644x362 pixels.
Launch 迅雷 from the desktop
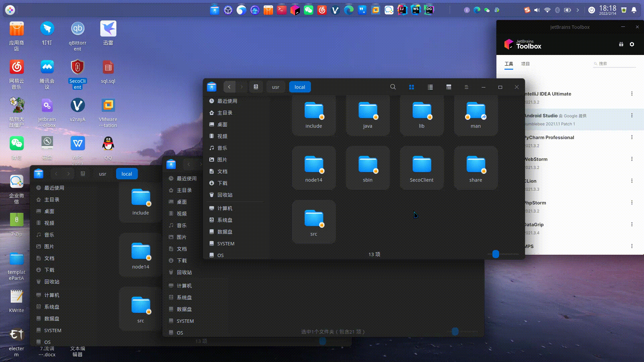point(108,28)
